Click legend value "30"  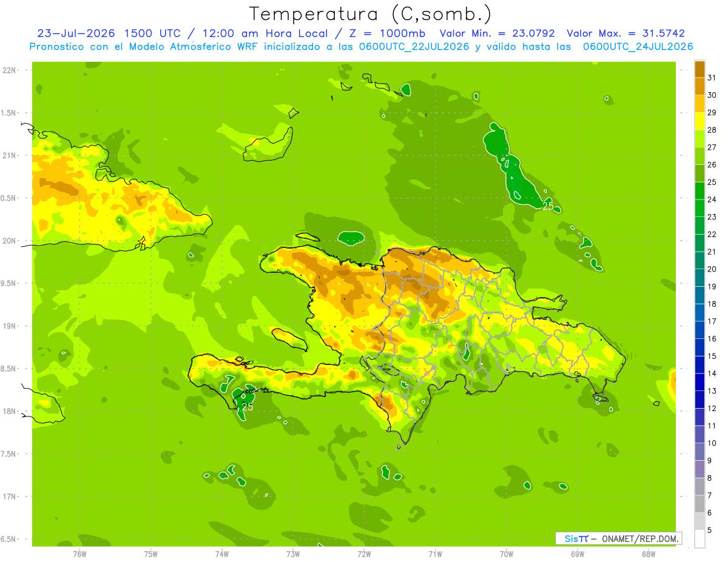tap(712, 95)
